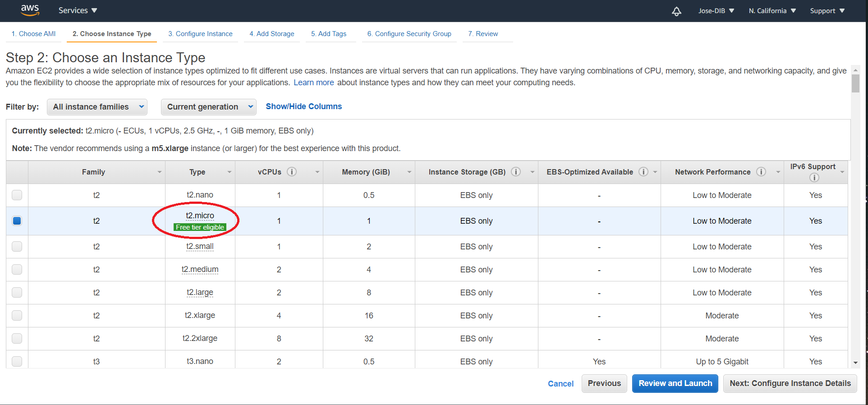Screen dimensions: 868x405
Task: Select 2. Choose Instance Type tab
Action: (x=112, y=34)
